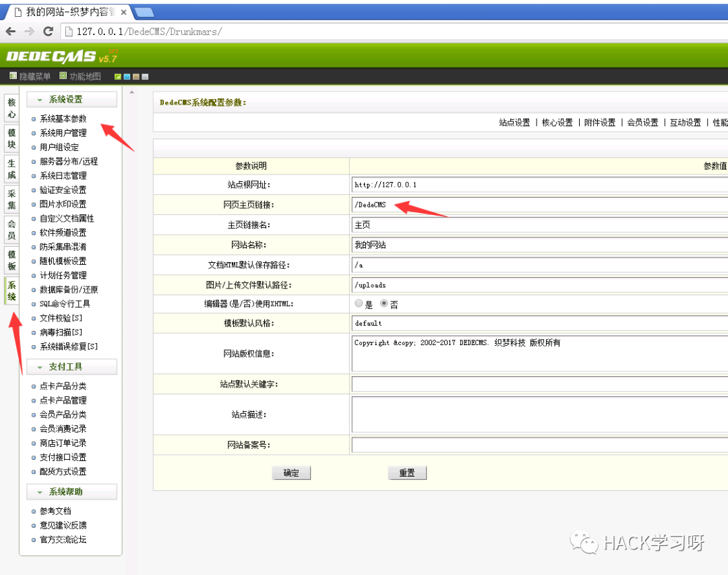This screenshot has width=728, height=575.
Task: Open 支付接口设置 menu item
Action: (63, 458)
